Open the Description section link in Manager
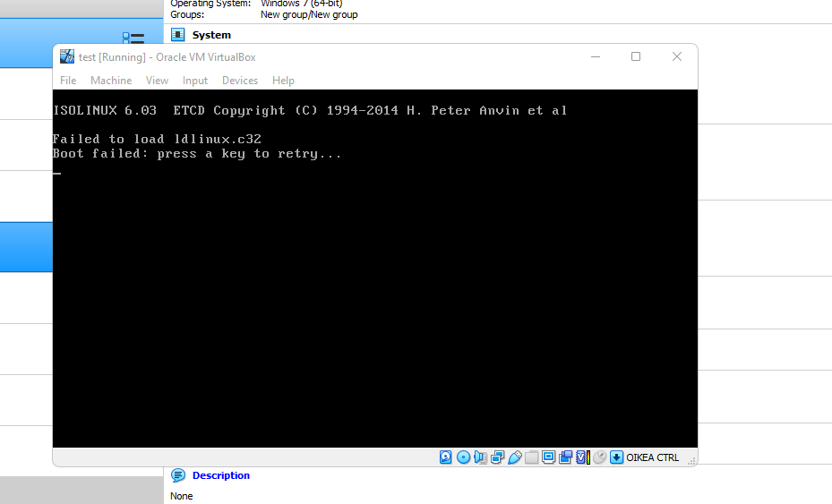The width and height of the screenshot is (832, 504). point(220,475)
